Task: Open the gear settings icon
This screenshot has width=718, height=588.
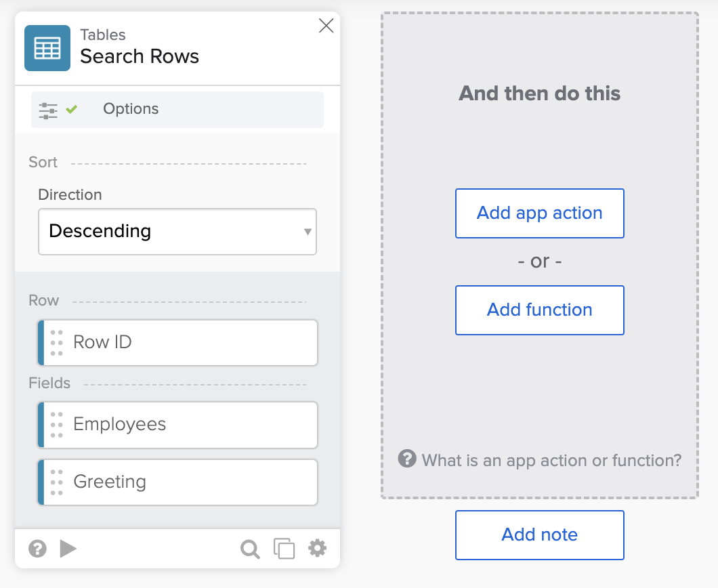Action: [317, 549]
